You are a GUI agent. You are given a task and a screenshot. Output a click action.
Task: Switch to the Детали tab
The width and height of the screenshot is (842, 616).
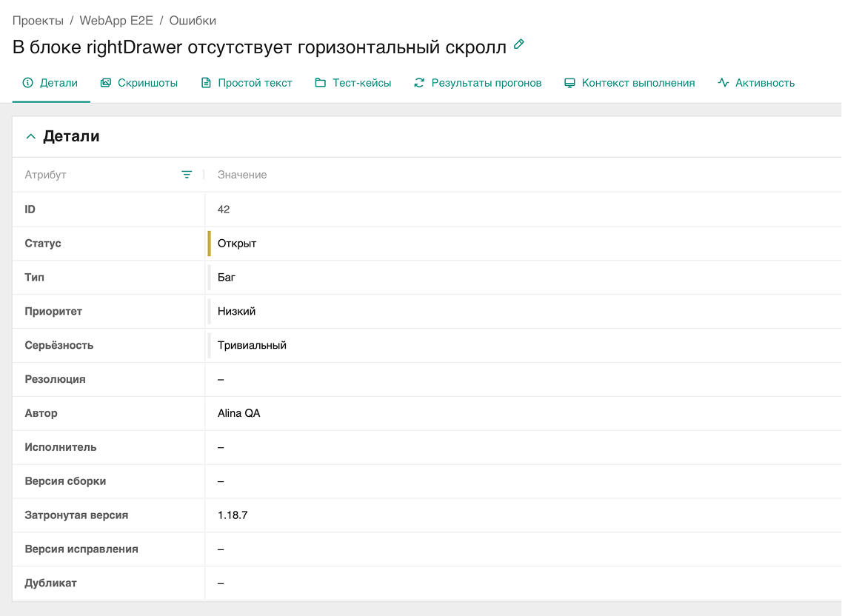point(51,83)
